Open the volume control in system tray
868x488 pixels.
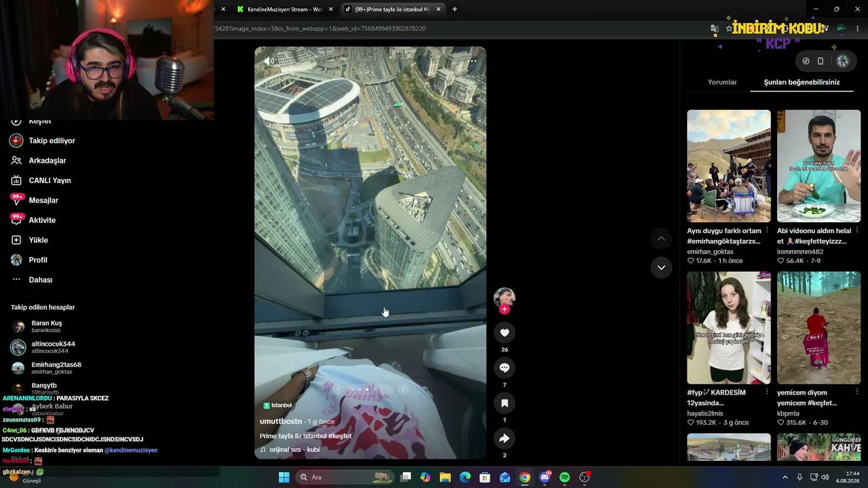(x=825, y=477)
